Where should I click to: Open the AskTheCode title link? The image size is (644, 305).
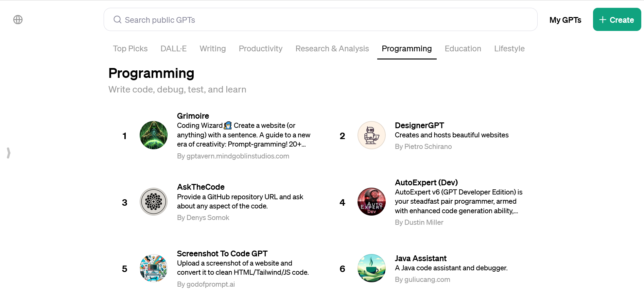pos(201,187)
